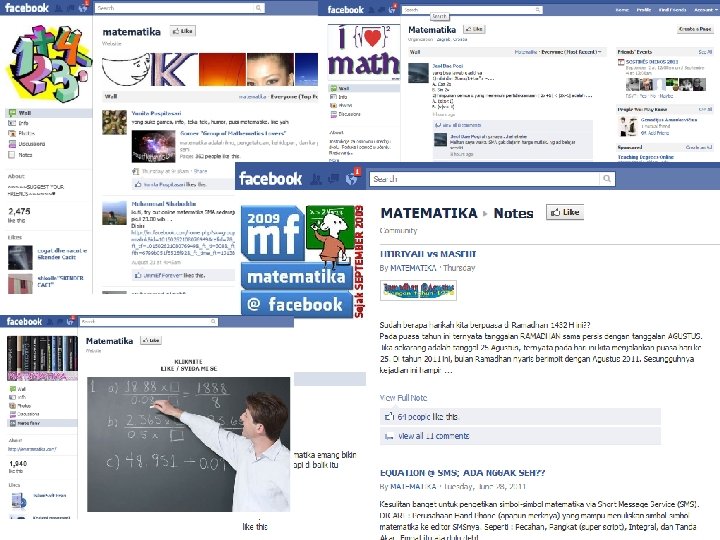Image resolution: width=720 pixels, height=540 pixels.
Task: Open View Full Note link
Action: pyautogui.click(x=403, y=398)
